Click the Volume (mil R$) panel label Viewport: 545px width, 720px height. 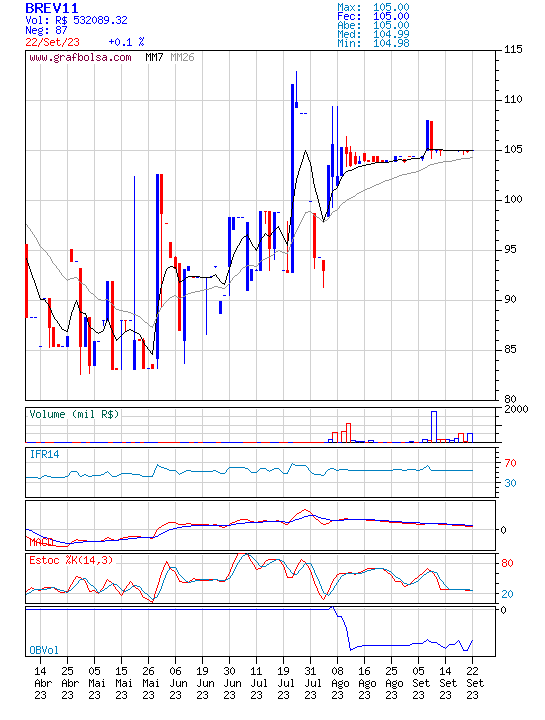(74, 414)
